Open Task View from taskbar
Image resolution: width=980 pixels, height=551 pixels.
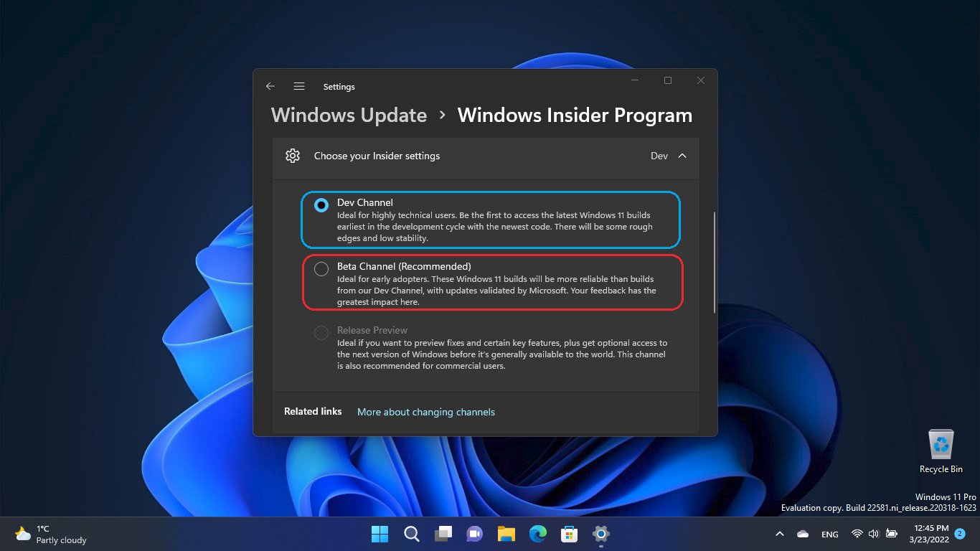(443, 534)
